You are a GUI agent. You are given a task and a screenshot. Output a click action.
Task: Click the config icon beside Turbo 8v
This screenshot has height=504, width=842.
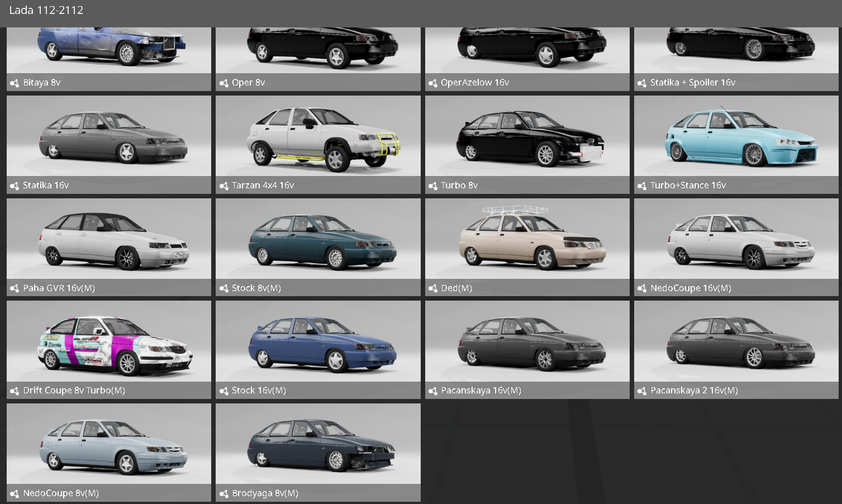pyautogui.click(x=432, y=186)
